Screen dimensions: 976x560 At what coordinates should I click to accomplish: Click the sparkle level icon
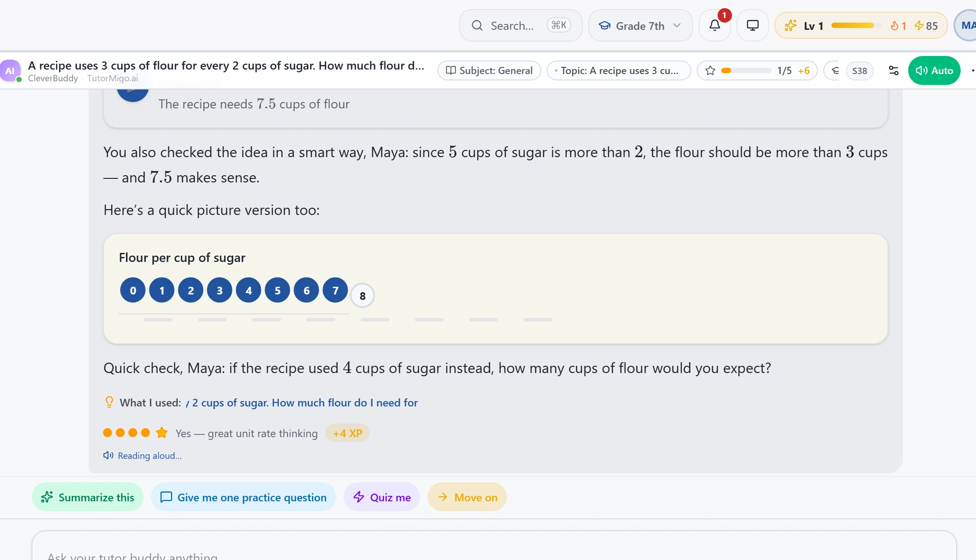click(790, 25)
